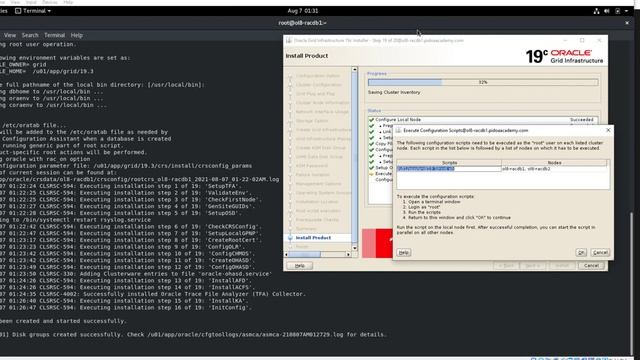Click sidebar vertical scrollbar down arrow
The width and height of the screenshot is (640, 360).
coord(354,248)
